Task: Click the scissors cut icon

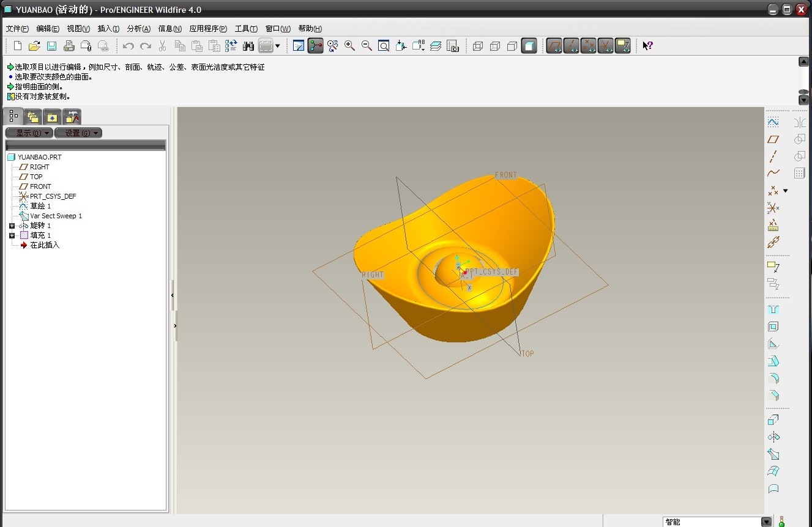Action: [163, 46]
